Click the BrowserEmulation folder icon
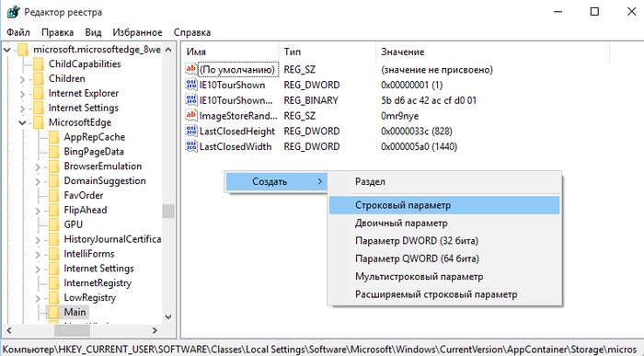Screen dimensions: 644x356 pyautogui.click(x=53, y=167)
